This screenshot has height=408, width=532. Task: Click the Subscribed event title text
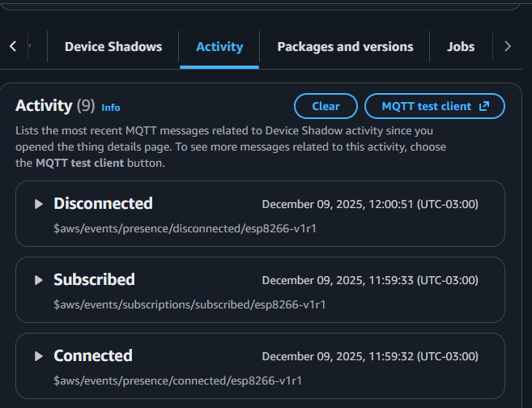click(94, 279)
